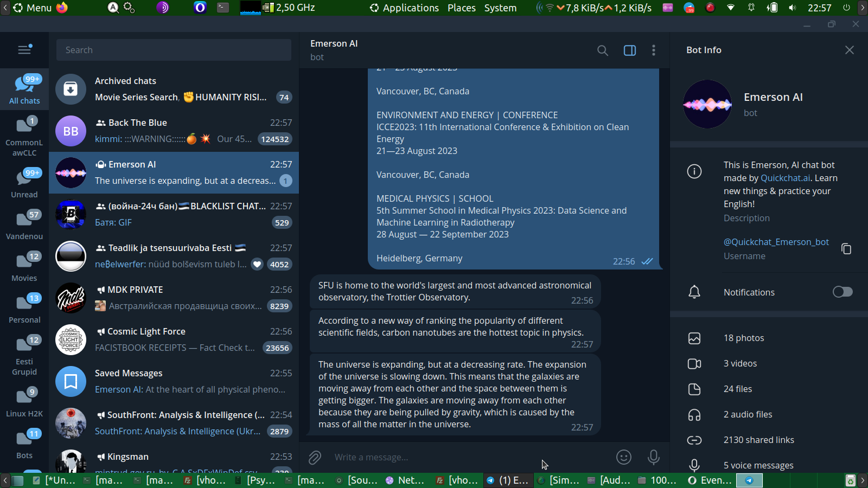Click the message input field
The width and height of the screenshot is (868, 488).
(469, 457)
